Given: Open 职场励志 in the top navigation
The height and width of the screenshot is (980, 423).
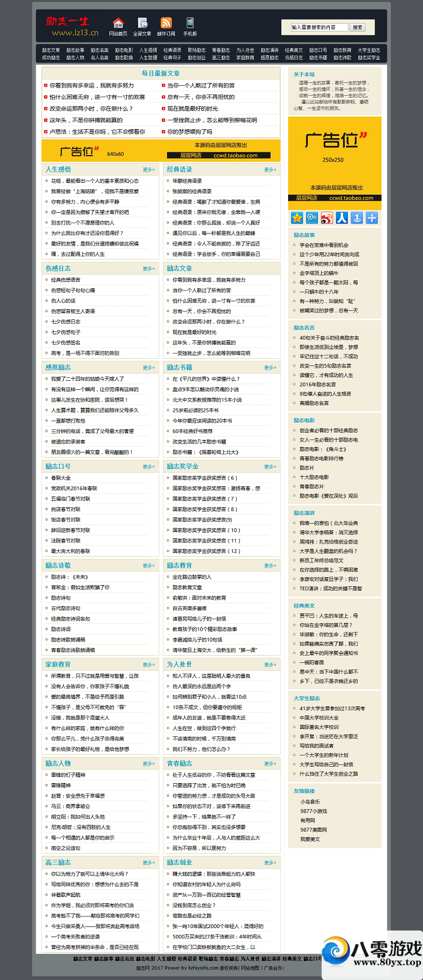Looking at the screenshot, I should pyautogui.click(x=197, y=50).
